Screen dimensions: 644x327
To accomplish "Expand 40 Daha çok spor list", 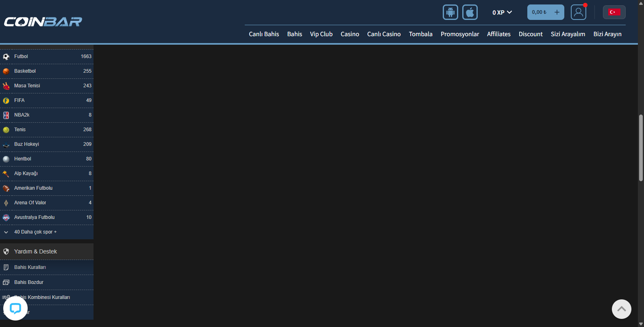I will coord(35,232).
